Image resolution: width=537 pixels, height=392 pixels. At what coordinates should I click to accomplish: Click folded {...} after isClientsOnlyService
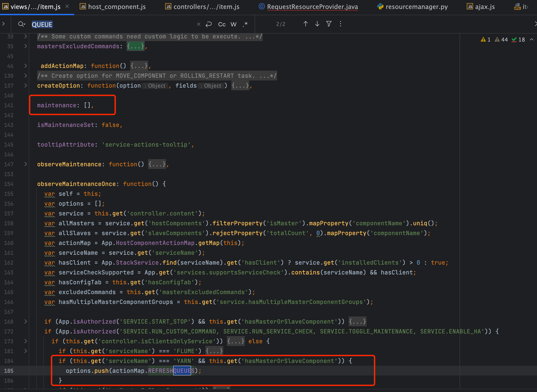[236, 341]
